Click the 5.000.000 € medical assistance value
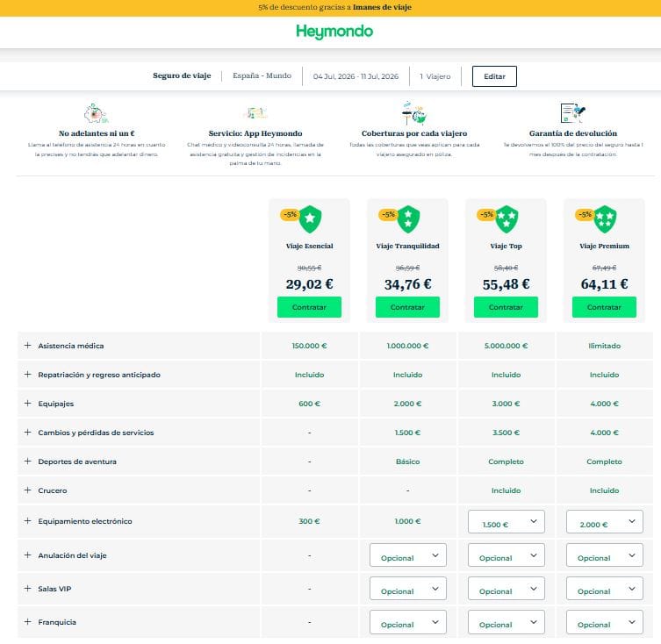 (506, 346)
